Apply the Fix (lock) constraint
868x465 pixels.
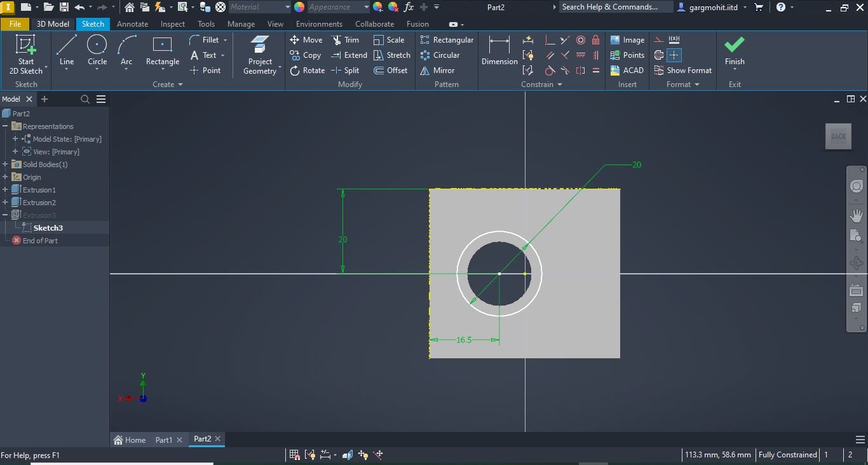595,40
